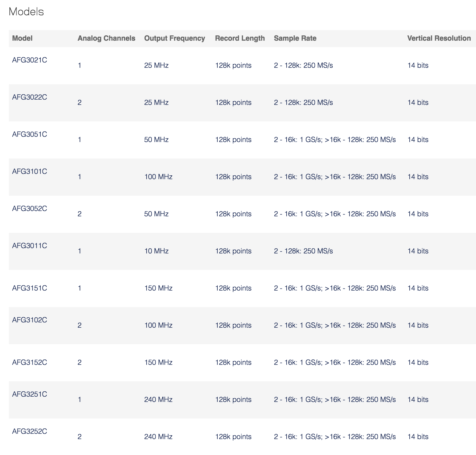Select the AFG3011C model name
The width and height of the screenshot is (476, 455).
click(29, 246)
